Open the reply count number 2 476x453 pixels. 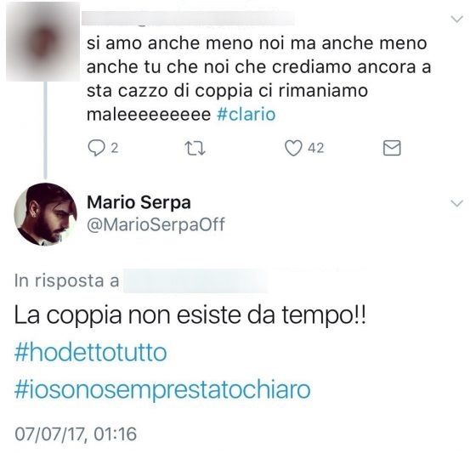click(115, 148)
